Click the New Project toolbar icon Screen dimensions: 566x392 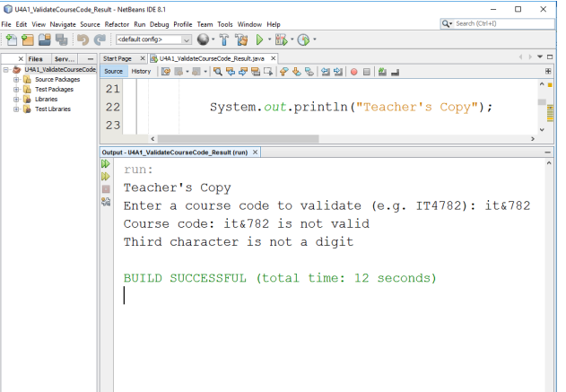28,39
